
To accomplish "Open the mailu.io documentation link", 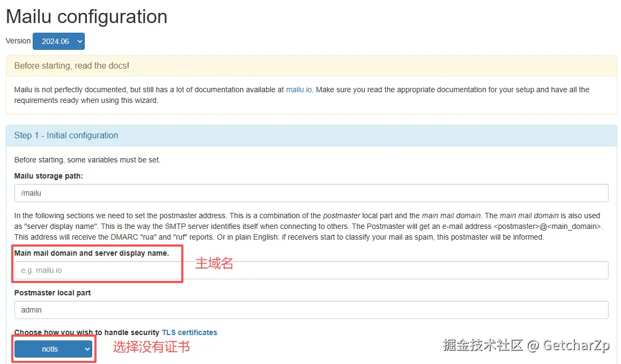I will coord(299,90).
